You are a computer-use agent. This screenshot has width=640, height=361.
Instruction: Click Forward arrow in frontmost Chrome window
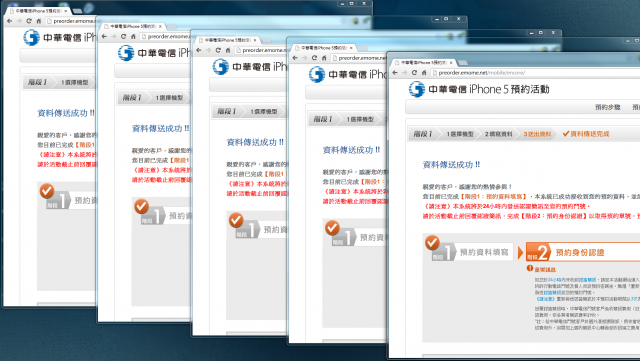(404, 73)
